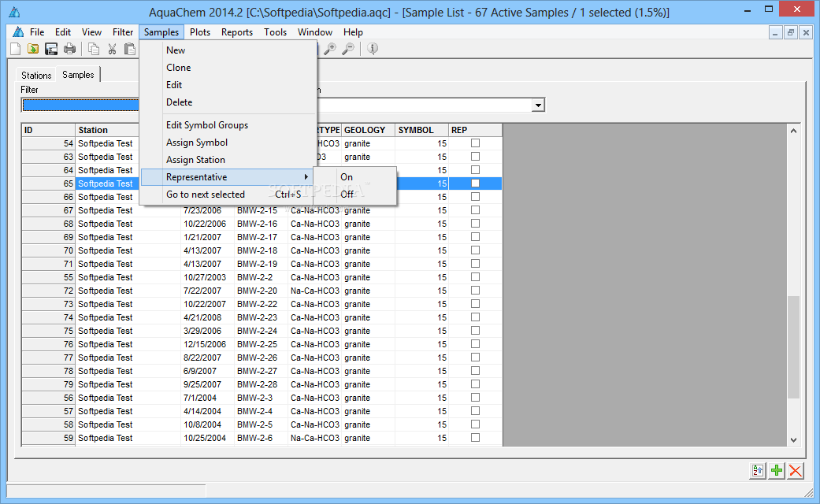Viewport: 820px width, 504px height.
Task: Click the scrollbar up arrow
Action: (x=793, y=131)
